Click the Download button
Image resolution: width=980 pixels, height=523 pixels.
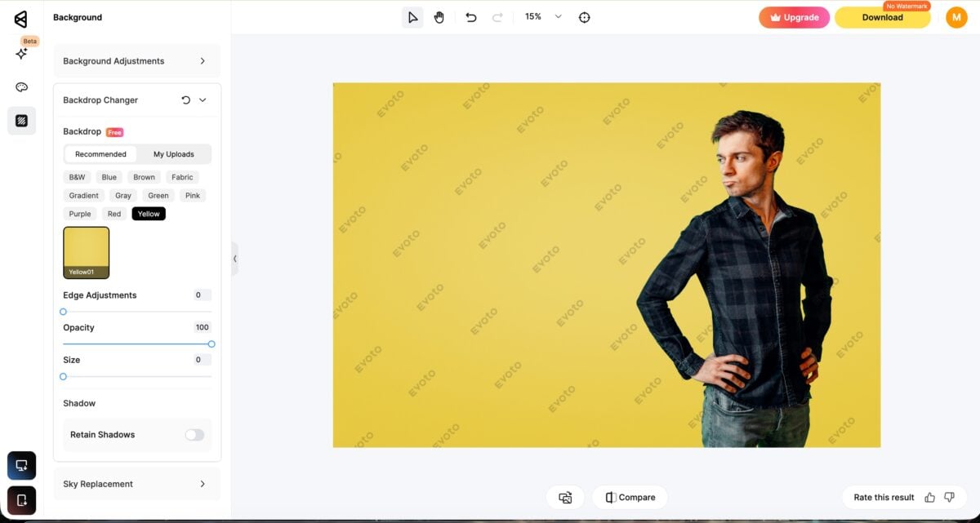click(x=882, y=16)
